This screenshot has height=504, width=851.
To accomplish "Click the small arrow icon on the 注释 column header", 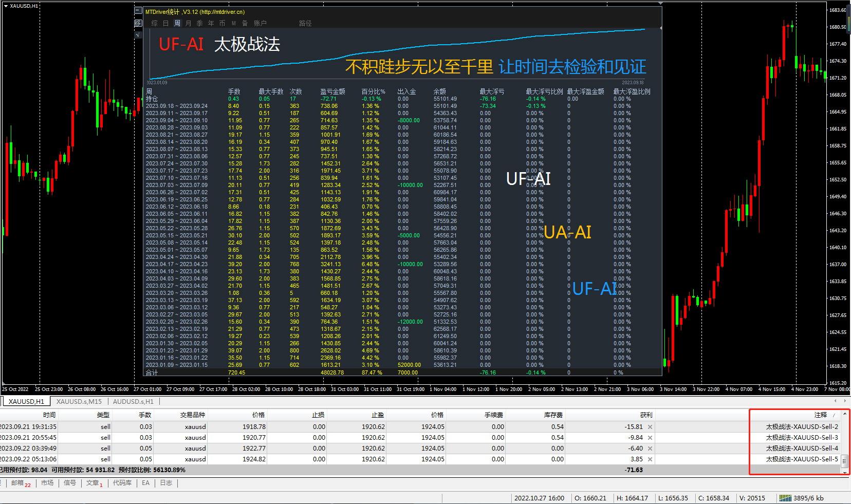I will (835, 415).
